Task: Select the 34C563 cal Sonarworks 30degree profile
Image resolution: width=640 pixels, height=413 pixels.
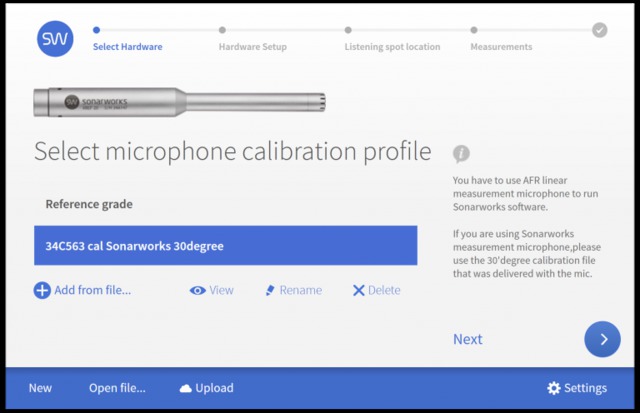Action: click(225, 246)
